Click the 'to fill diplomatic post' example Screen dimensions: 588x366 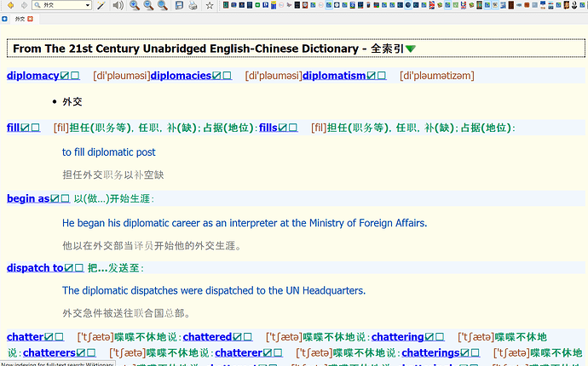[109, 152]
